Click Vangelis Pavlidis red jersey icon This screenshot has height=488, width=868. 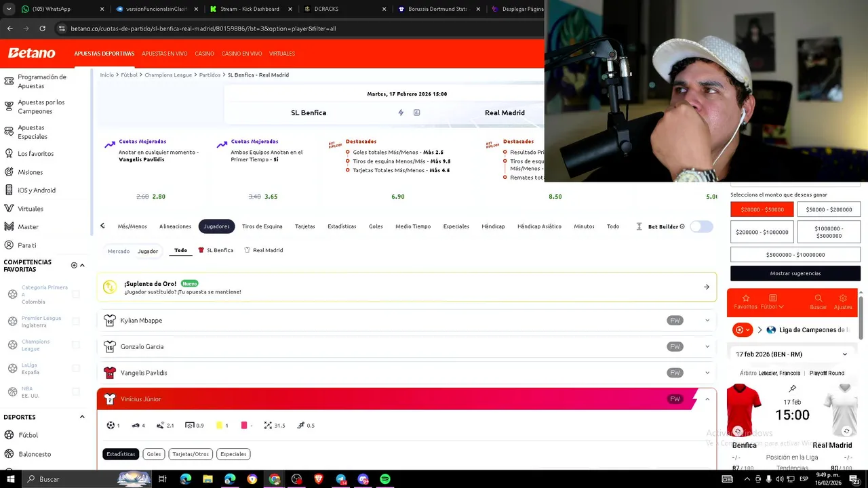pyautogui.click(x=110, y=373)
